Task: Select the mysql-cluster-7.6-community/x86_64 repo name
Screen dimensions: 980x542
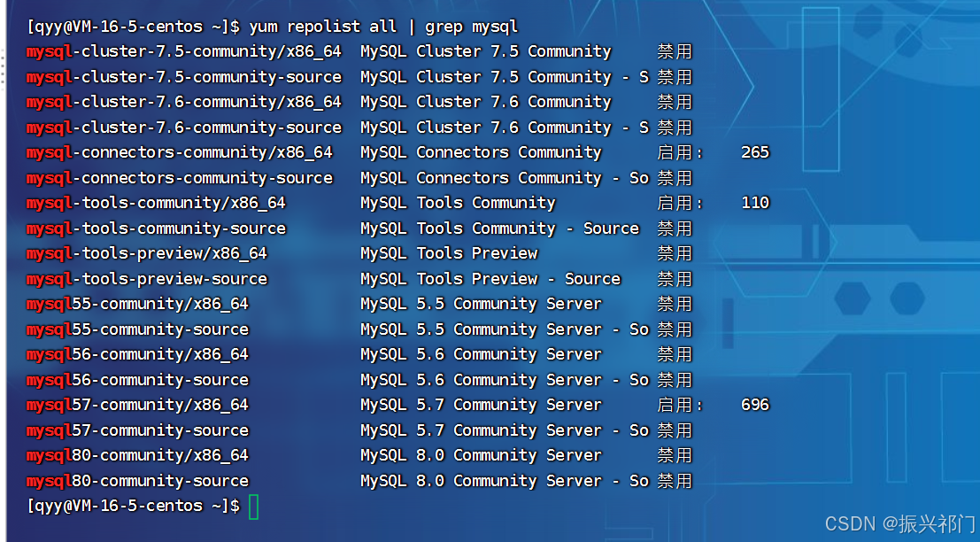Action: point(184,102)
